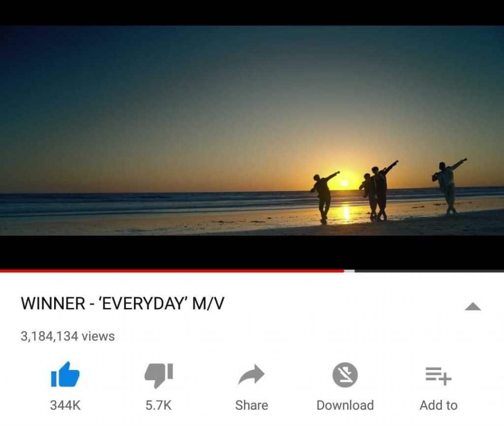The width and height of the screenshot is (504, 426).
Task: Click the 3,184,134 views count
Action: [x=67, y=336]
